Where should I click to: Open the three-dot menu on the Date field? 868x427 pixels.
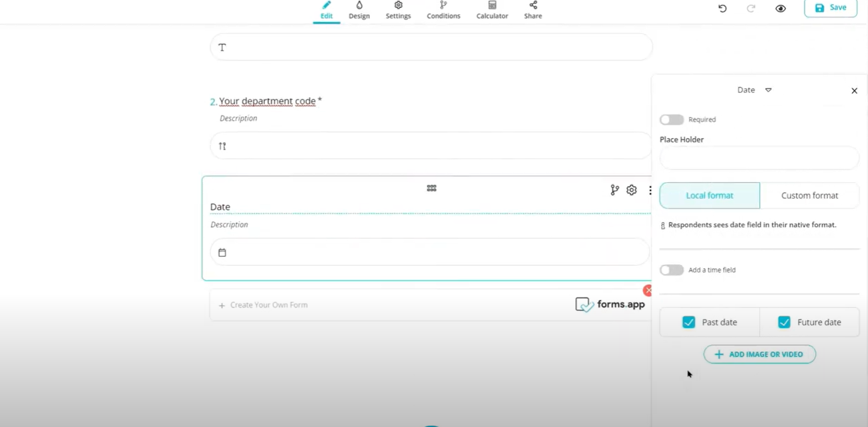650,190
